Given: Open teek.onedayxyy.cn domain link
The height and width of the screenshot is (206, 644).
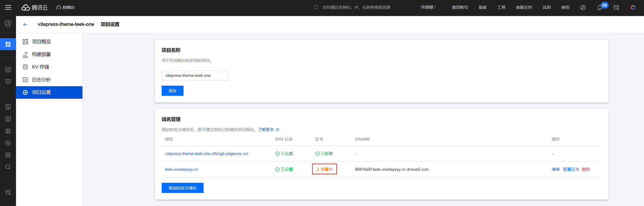Looking at the screenshot, I should tap(181, 169).
